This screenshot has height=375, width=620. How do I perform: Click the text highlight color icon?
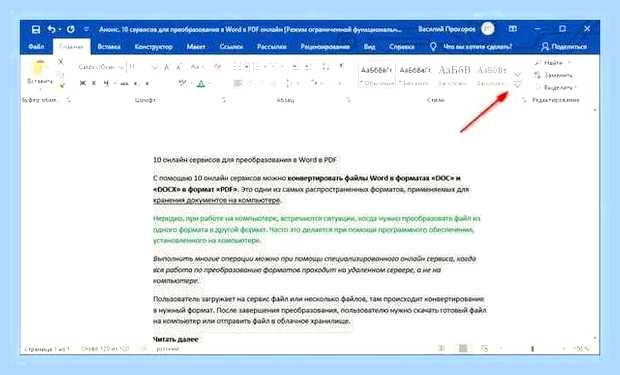click(x=182, y=83)
